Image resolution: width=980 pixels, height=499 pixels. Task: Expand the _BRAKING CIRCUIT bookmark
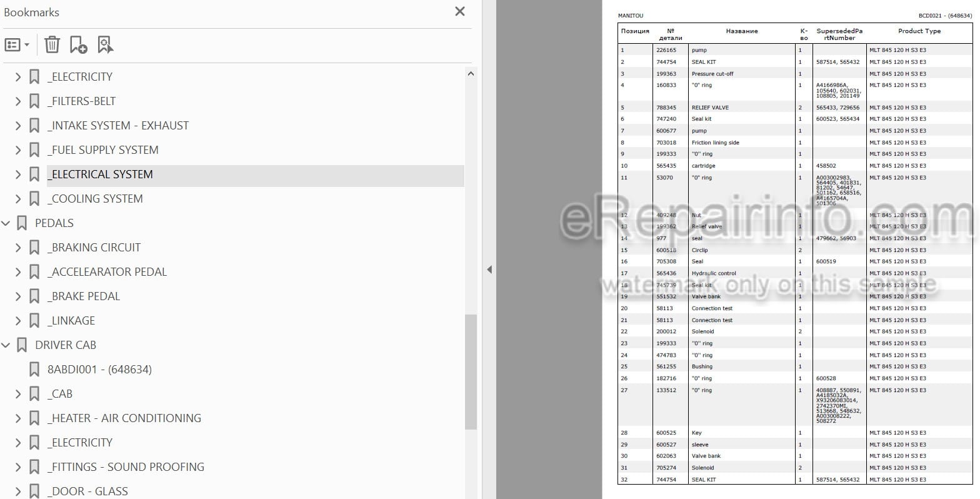tap(18, 248)
